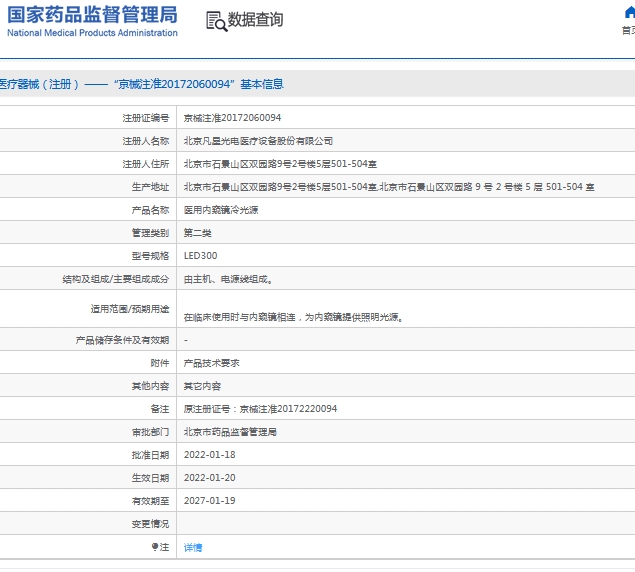Screen dimensions: 635x572
Task: Select company name 北京凡星光电医疗设备股份有限公司
Action: coord(258,141)
